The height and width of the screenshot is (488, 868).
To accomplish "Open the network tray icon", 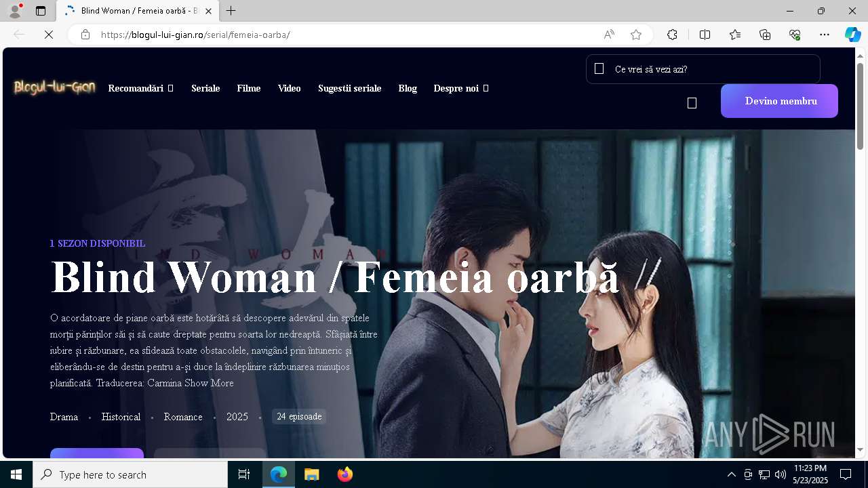I will coord(764,474).
